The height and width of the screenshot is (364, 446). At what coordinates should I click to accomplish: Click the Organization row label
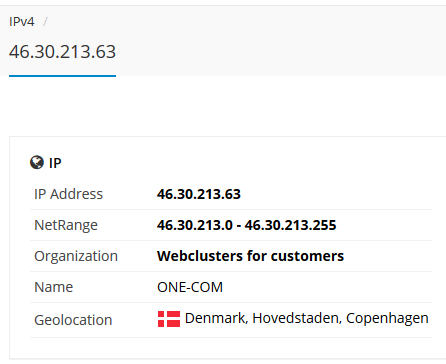click(x=76, y=256)
